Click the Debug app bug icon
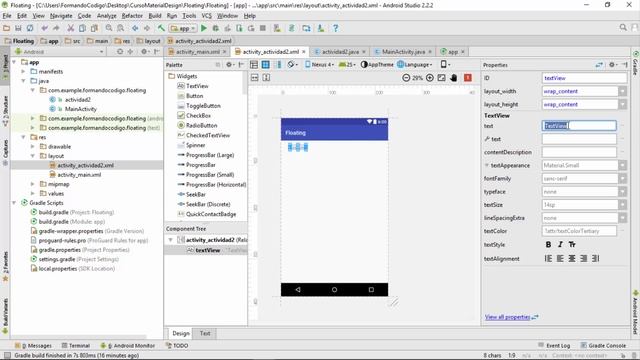This screenshot has width=640, height=360. pos(216,28)
